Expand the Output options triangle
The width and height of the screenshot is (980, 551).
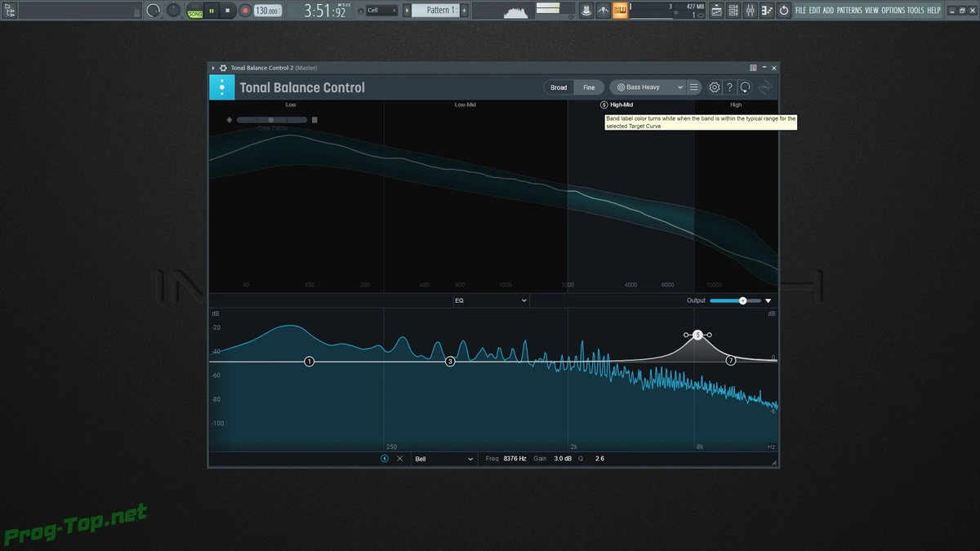point(768,300)
